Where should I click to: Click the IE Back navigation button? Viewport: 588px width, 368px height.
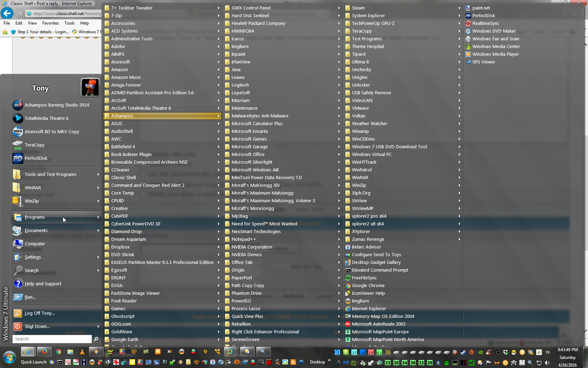click(x=7, y=13)
